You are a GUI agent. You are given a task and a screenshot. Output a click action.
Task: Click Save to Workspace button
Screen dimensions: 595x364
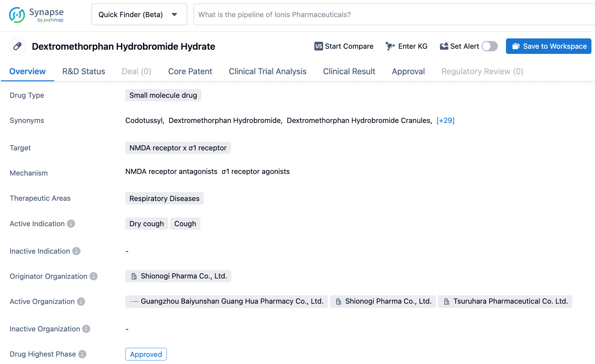548,46
